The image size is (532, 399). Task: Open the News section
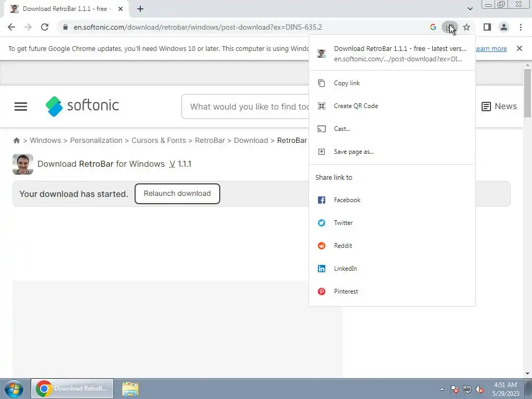tap(499, 106)
